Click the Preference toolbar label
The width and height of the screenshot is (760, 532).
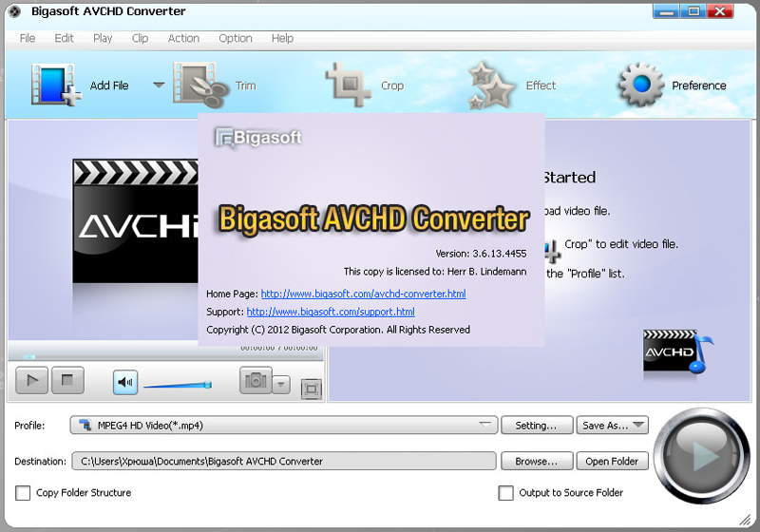tap(699, 85)
